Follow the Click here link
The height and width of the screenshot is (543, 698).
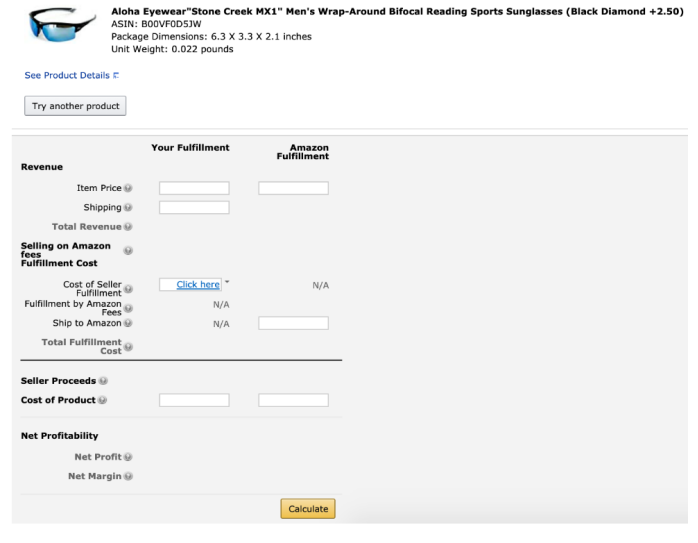(x=198, y=285)
